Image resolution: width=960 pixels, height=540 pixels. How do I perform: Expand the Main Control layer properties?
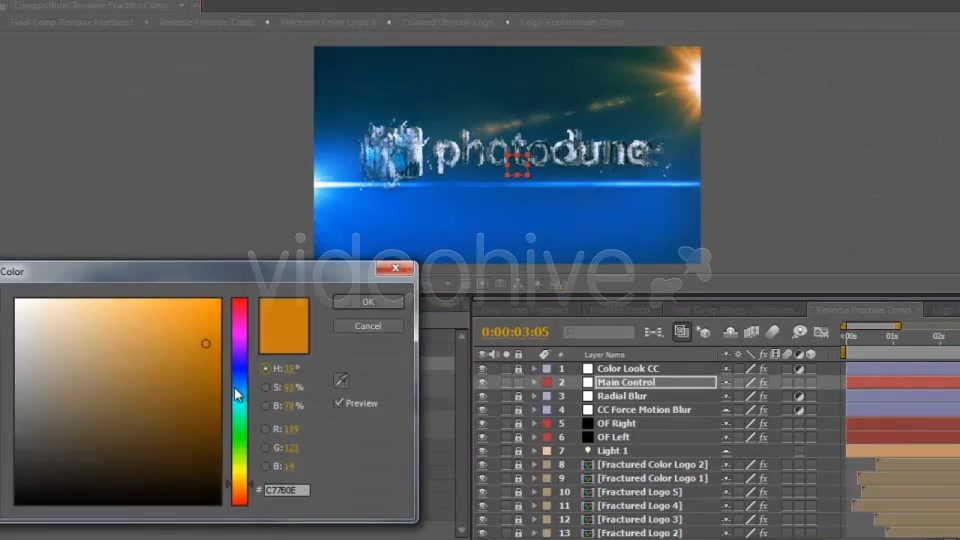pos(534,383)
